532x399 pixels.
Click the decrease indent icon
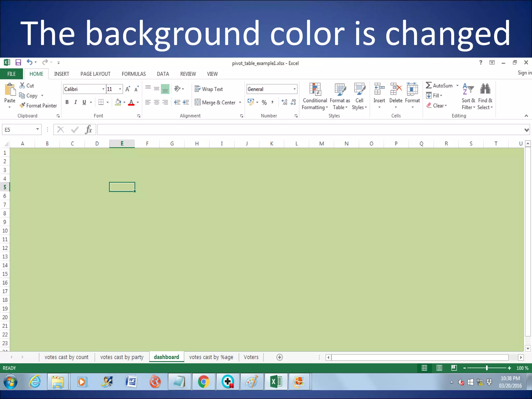(177, 102)
